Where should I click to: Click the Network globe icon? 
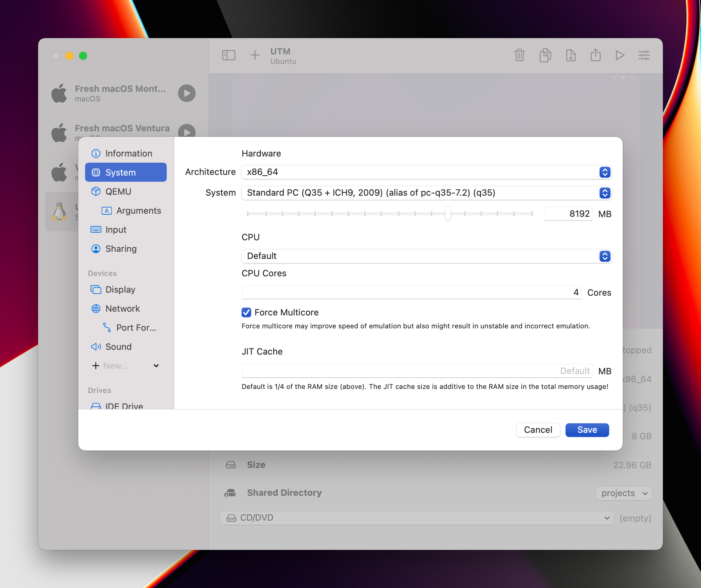(96, 309)
